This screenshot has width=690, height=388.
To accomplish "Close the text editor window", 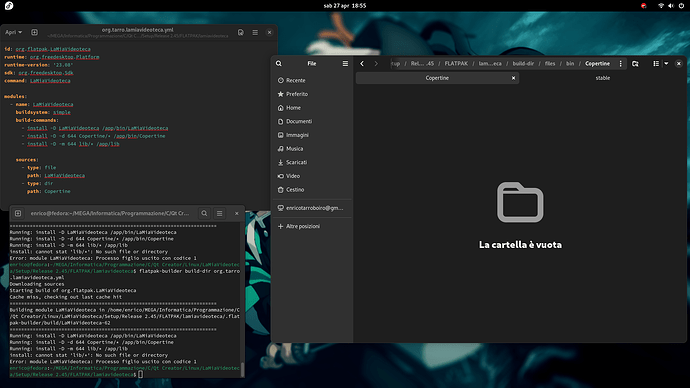I will click(269, 33).
